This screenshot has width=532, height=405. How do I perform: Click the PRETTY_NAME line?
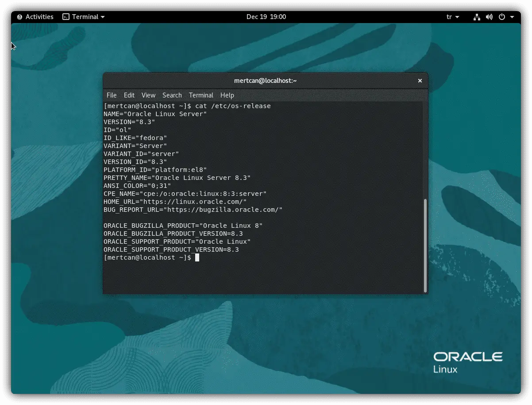point(177,178)
